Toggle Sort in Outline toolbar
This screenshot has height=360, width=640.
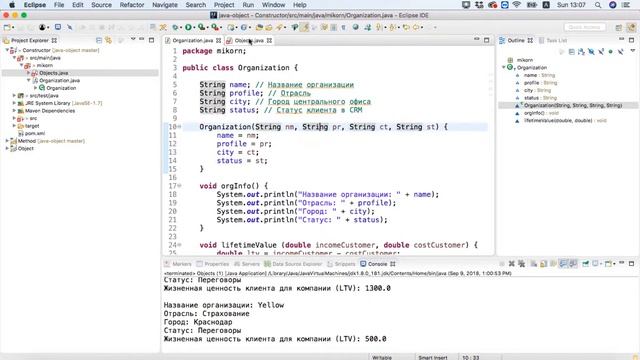[581, 52]
